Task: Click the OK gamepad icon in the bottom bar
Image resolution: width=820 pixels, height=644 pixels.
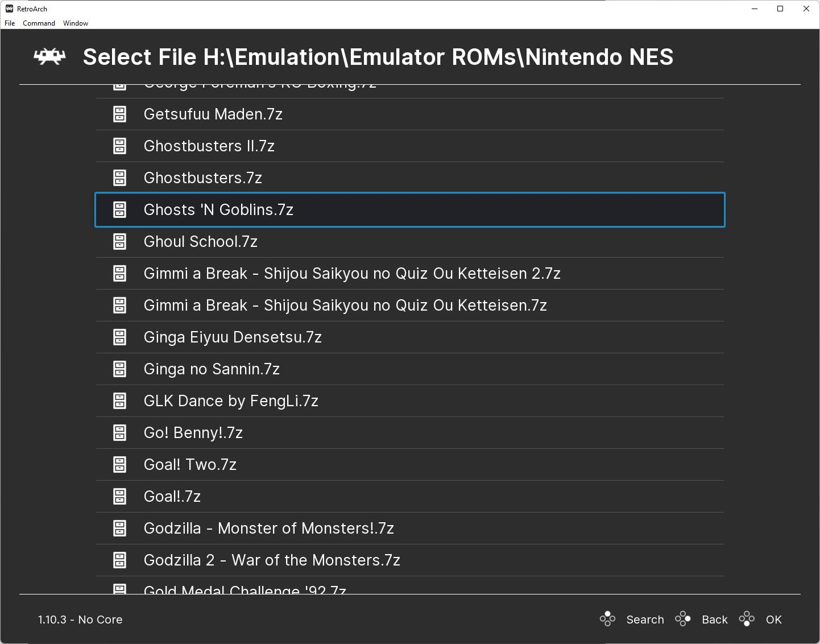Action: (x=747, y=618)
